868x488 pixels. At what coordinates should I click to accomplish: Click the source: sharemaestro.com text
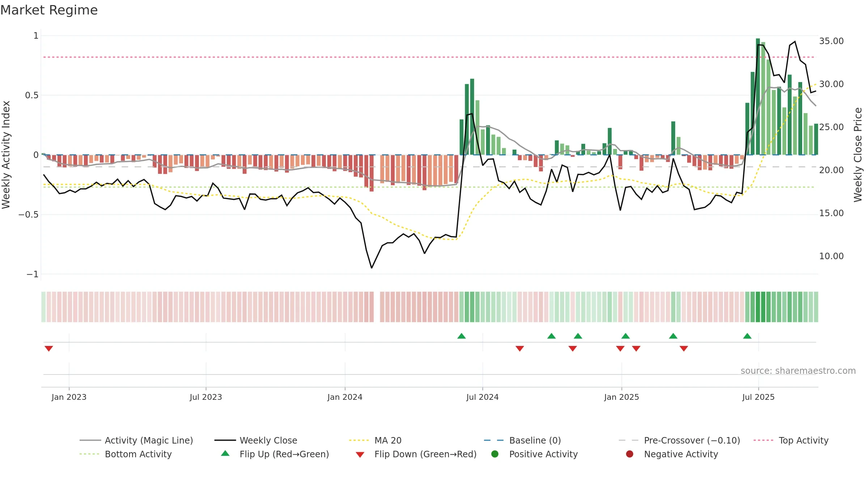click(798, 371)
